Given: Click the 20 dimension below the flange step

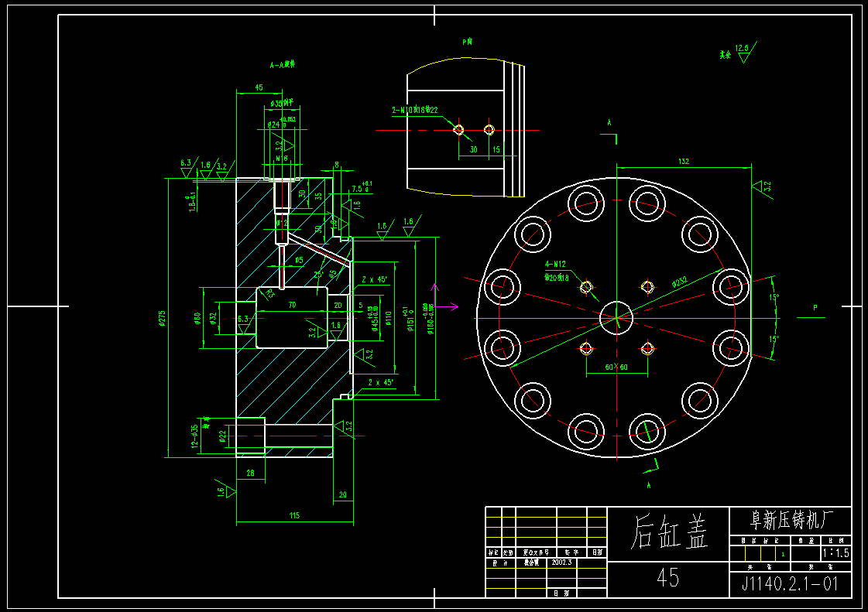Looking at the screenshot, I should (343, 494).
